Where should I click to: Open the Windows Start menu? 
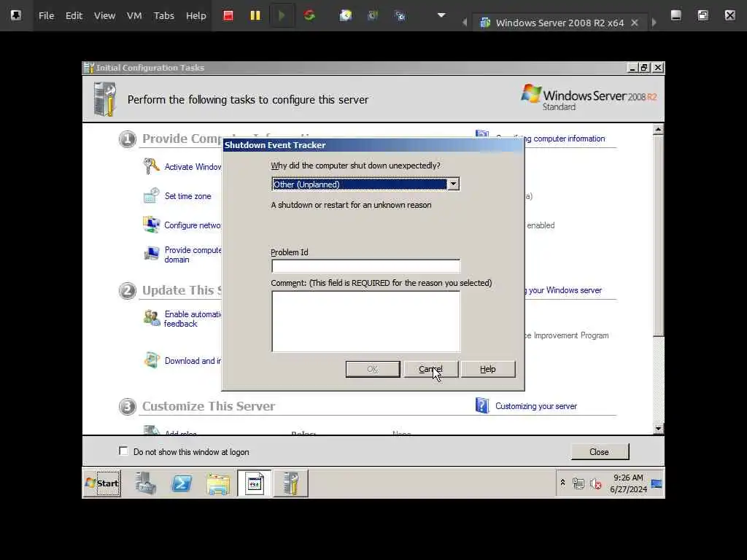tap(102, 483)
